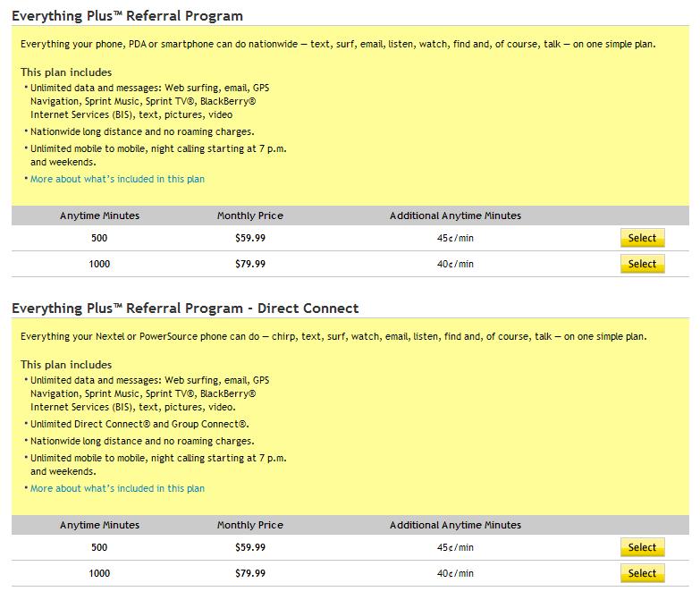Click the 'Everything your Nextel or PowerSource phone' description
Viewport: 700px width, 600px height.
333,336
